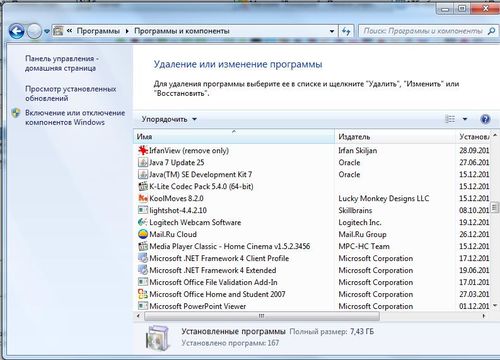This screenshot has height=360, width=500.
Task: Select the Java 7 Update 25 name
Action: point(177,163)
